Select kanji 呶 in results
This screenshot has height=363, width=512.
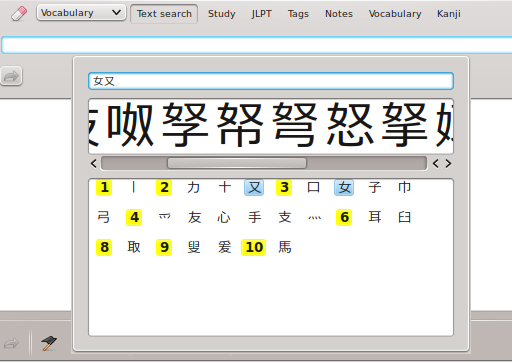click(x=130, y=125)
